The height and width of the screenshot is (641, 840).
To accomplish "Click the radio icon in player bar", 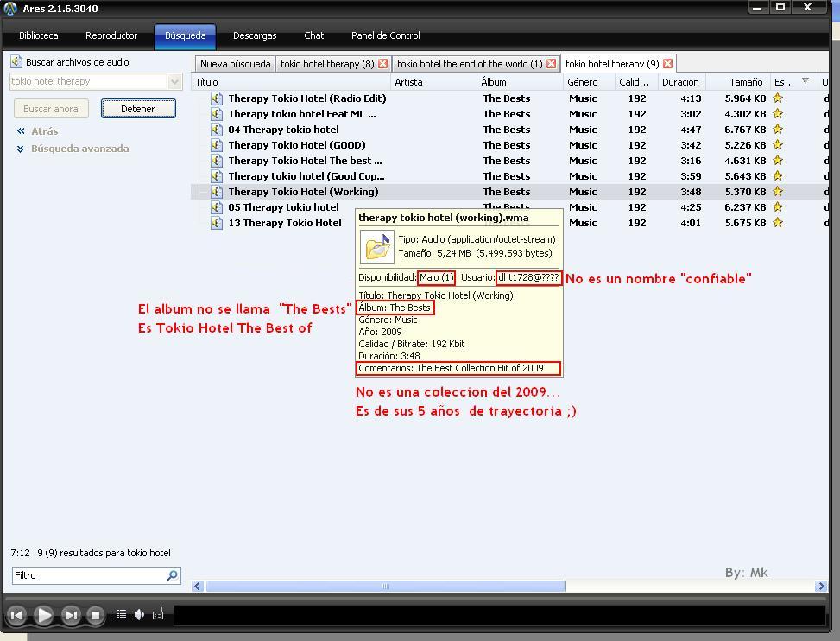I will coord(158,615).
